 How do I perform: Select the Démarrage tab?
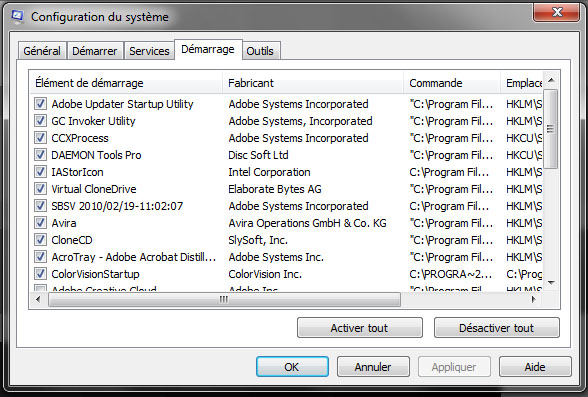pyautogui.click(x=208, y=49)
